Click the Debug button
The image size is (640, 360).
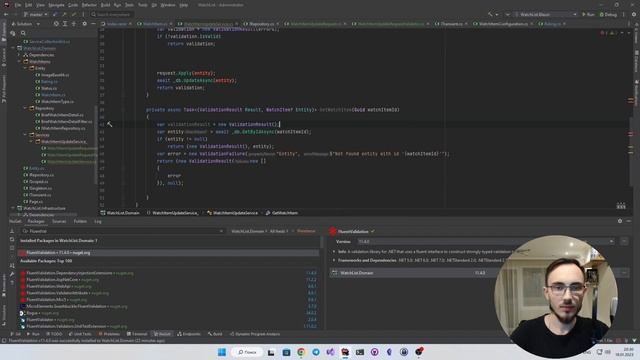[608, 14]
